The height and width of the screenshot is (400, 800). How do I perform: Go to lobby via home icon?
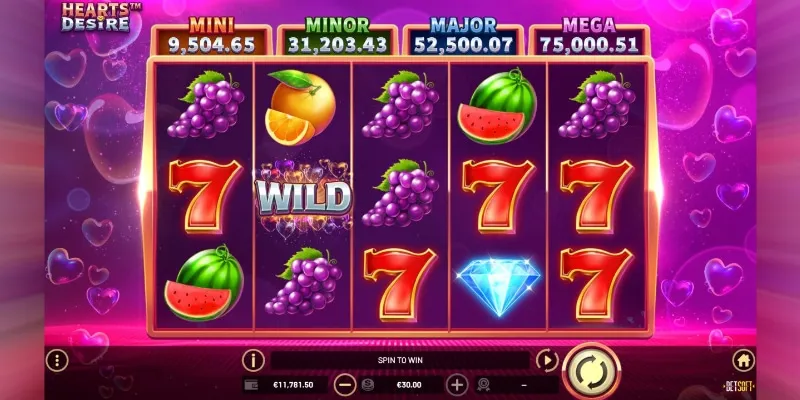(x=743, y=360)
